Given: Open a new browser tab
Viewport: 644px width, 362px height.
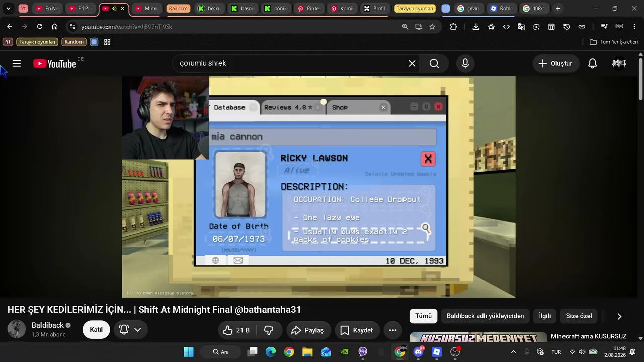Looking at the screenshot, I should click(x=558, y=9).
